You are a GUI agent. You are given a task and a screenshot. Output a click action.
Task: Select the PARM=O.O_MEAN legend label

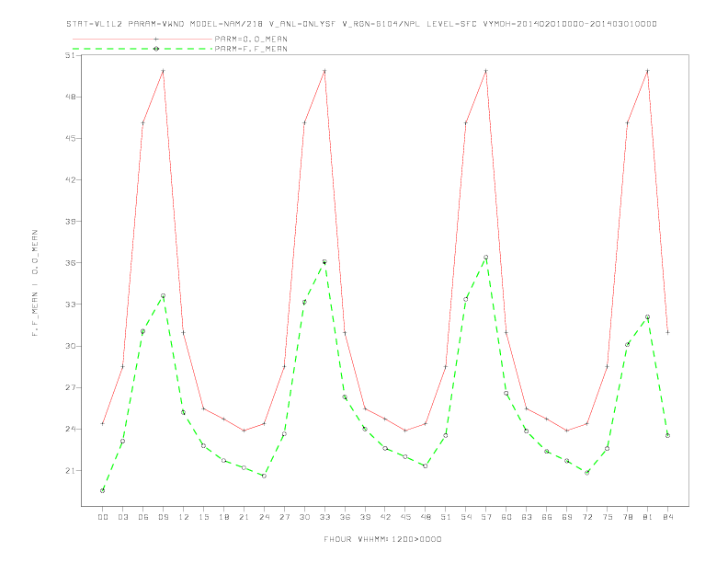pyautogui.click(x=251, y=39)
